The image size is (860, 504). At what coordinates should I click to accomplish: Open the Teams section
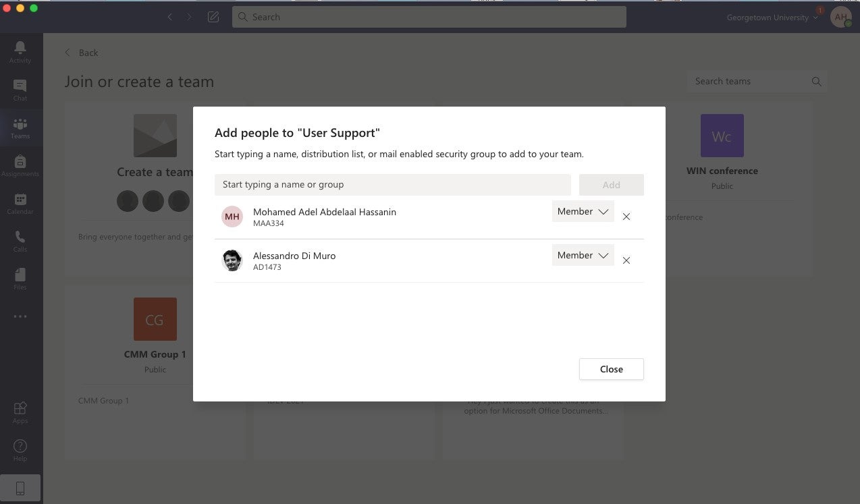point(20,127)
